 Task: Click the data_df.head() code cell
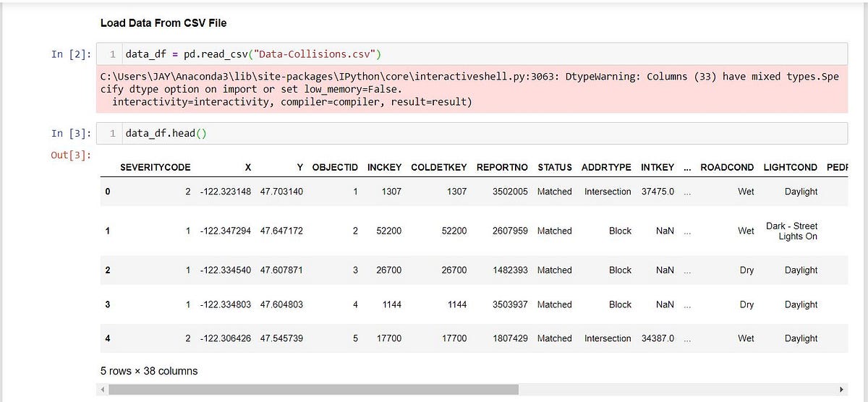coord(472,134)
